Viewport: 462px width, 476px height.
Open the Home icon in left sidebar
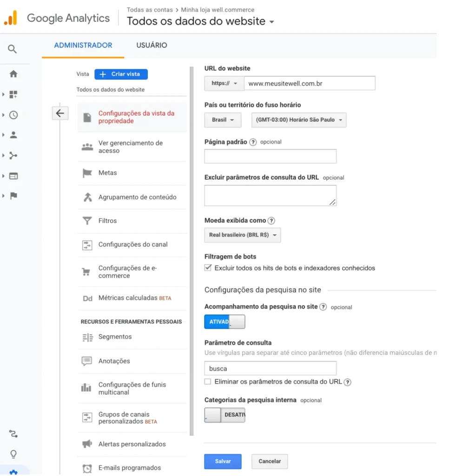coord(13,74)
